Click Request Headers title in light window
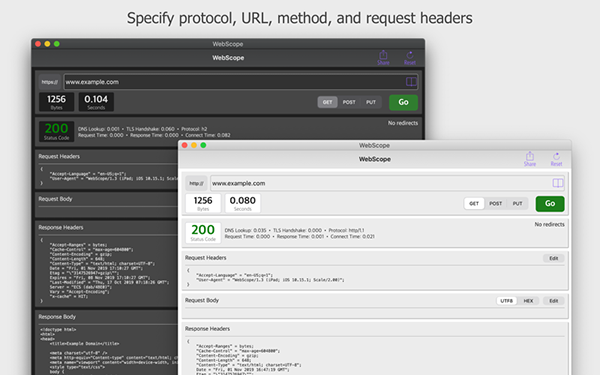600x375 pixels. (205, 258)
